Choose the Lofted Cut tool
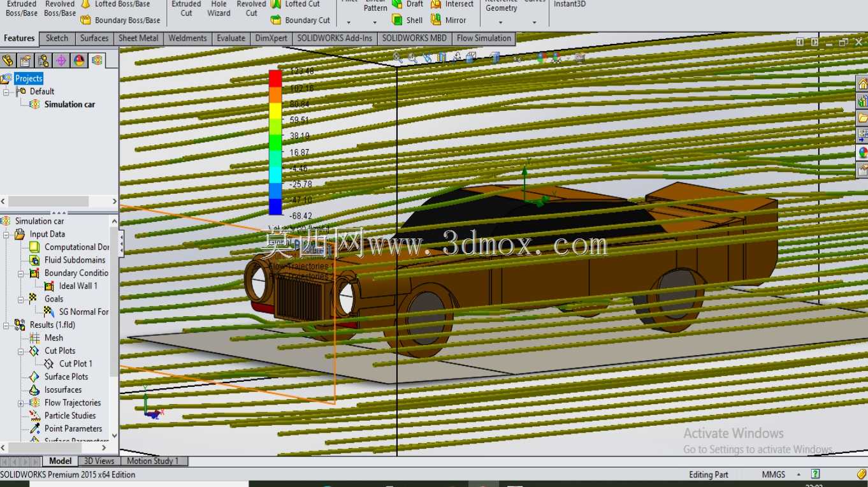Image resolution: width=868 pixels, height=487 pixels. pos(295,4)
